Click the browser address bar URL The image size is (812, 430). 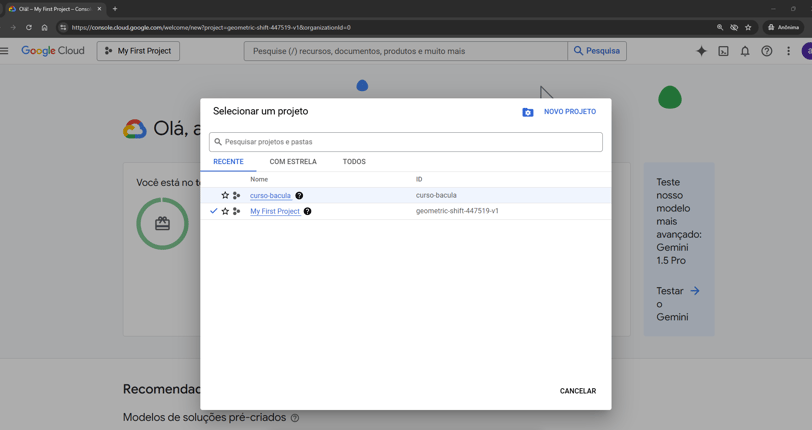[211, 27]
